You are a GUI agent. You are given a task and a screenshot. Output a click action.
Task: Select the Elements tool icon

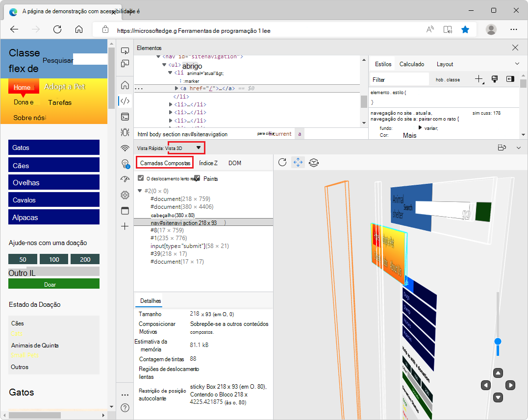(x=125, y=101)
